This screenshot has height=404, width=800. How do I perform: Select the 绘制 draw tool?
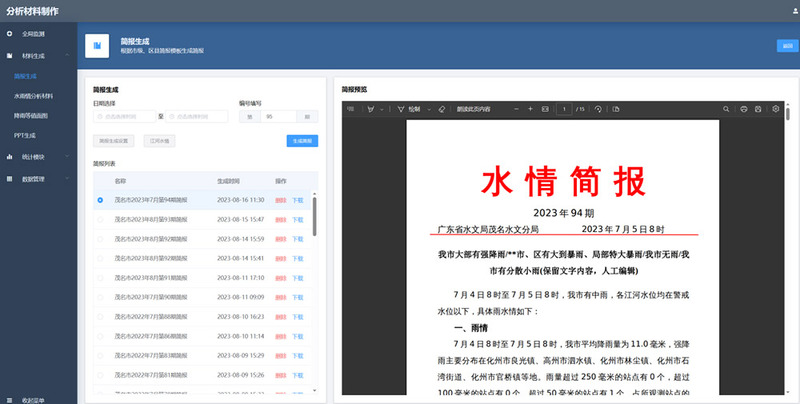[409, 109]
